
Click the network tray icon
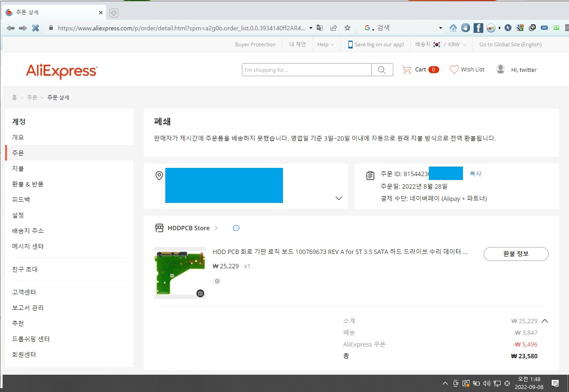tap(497, 383)
